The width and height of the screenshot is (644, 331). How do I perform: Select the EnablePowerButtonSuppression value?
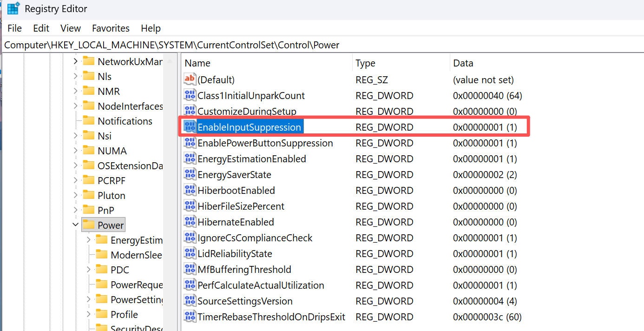tap(265, 143)
